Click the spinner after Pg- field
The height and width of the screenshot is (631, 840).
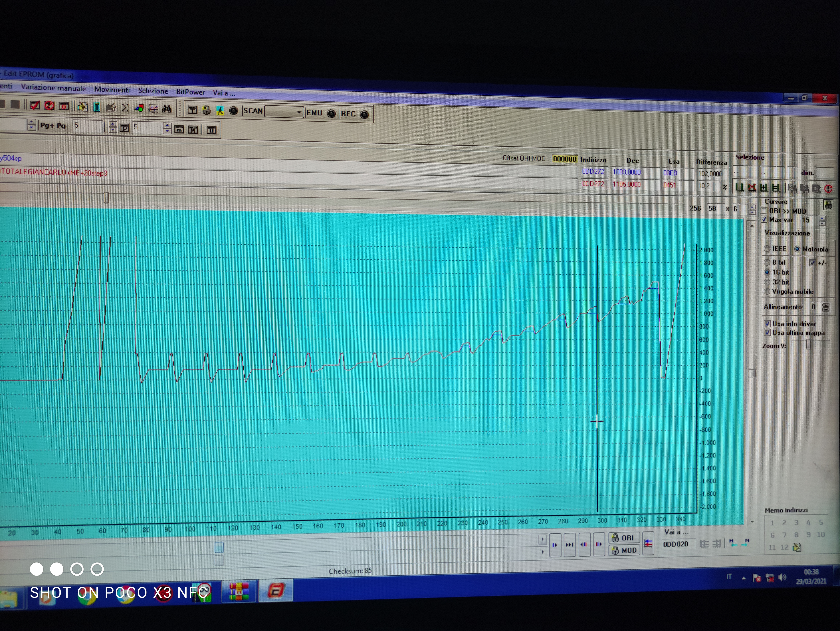coord(112,127)
